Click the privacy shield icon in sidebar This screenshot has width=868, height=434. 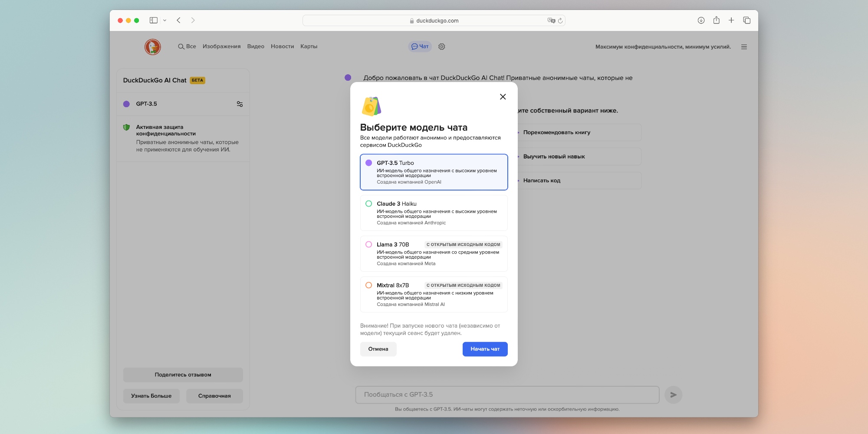[x=126, y=126]
